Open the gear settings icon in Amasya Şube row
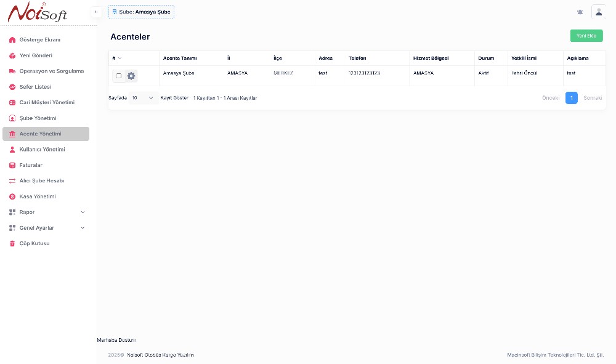Screen dimensions: 616x364 [131, 76]
